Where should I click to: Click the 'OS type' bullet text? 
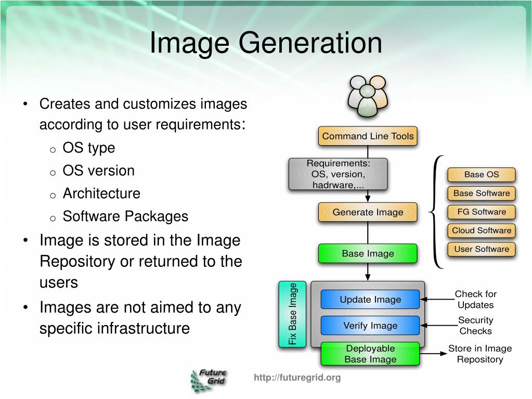coord(89,148)
